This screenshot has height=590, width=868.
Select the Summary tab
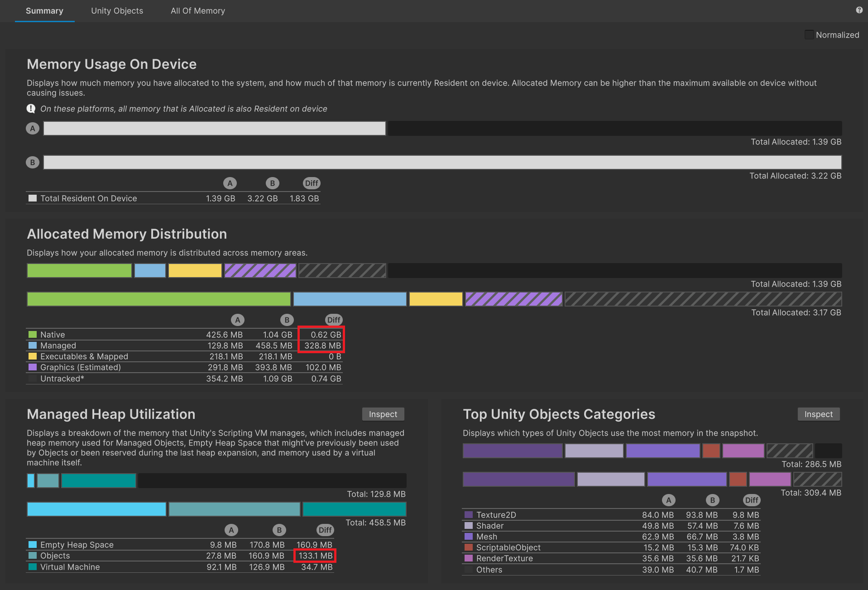[44, 11]
